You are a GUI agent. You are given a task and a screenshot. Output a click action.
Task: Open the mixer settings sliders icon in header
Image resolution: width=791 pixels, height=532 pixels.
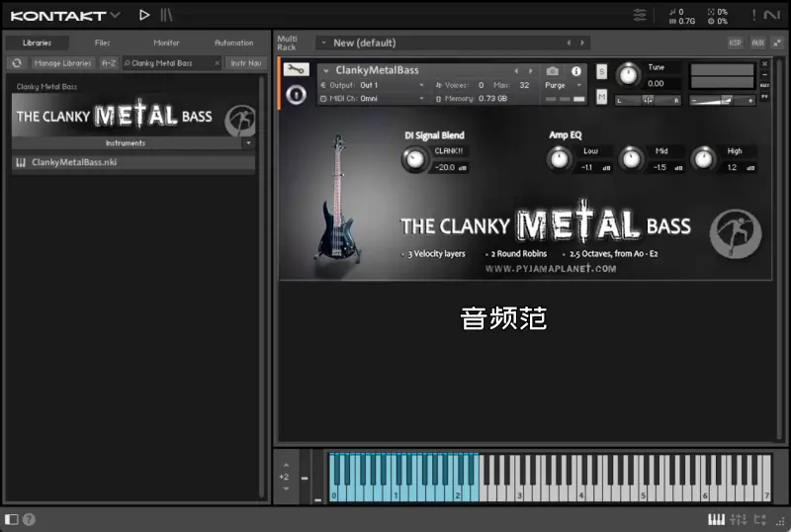click(x=640, y=15)
